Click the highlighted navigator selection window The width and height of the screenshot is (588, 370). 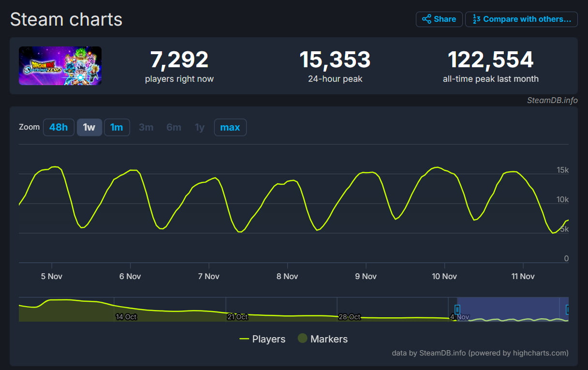513,309
